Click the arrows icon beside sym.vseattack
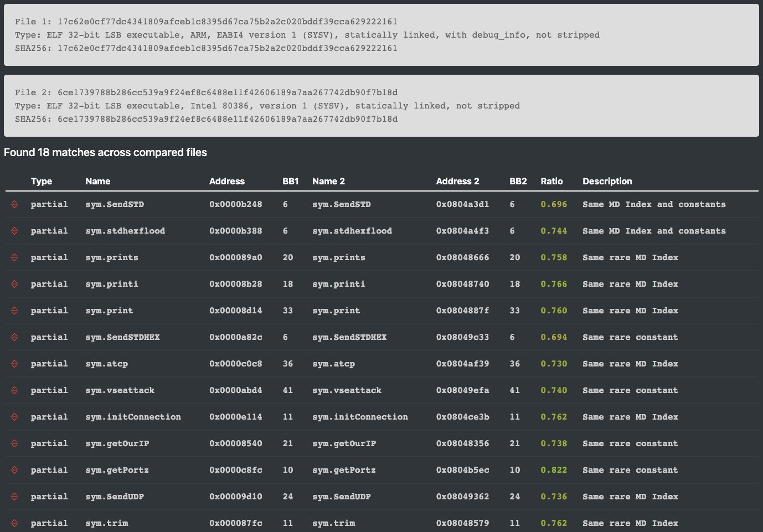Image resolution: width=763 pixels, height=532 pixels. coord(14,390)
